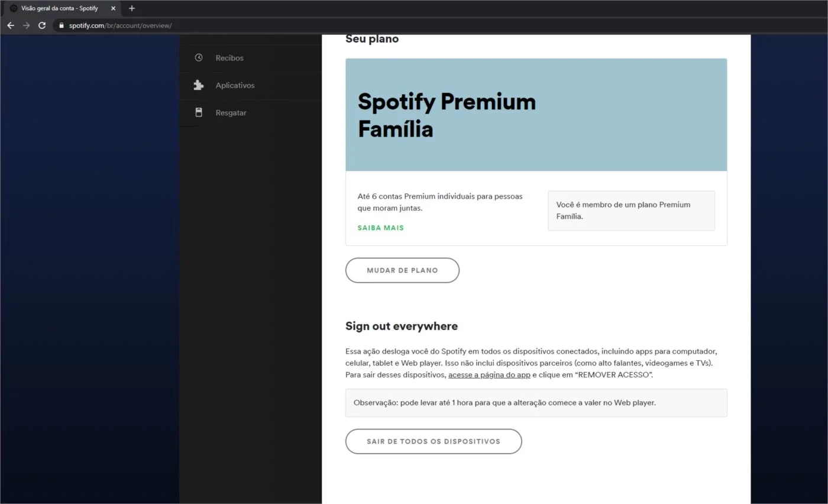This screenshot has height=504, width=828.
Task: Open the 'acesse a página do app' link
Action: (489, 375)
